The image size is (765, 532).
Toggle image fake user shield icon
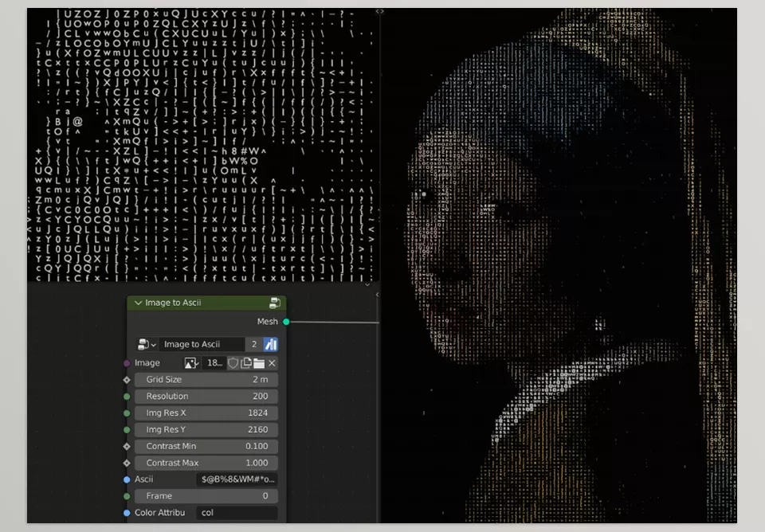click(x=233, y=363)
